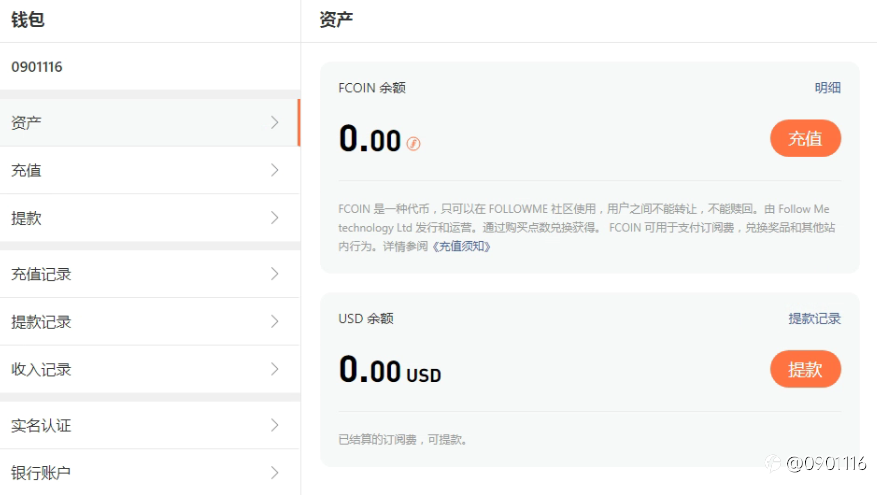Screen dimensions: 877x495
Task: Click the chevron on the 提款 row
Action: 275,218
